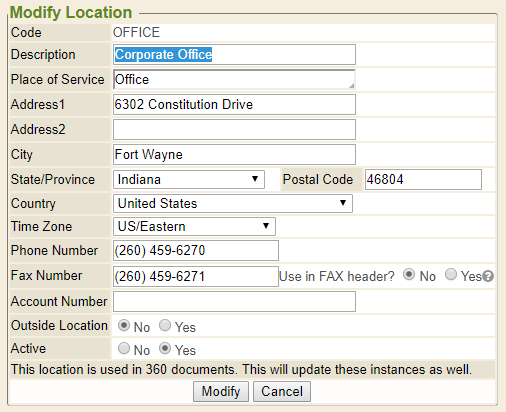Click the Cancel button
This screenshot has height=412, width=506.
tap(282, 391)
